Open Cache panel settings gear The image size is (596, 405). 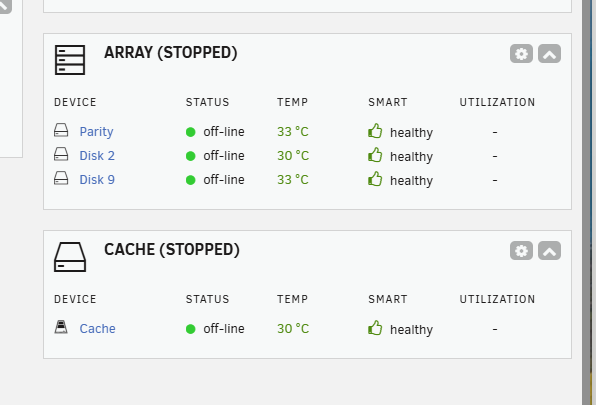pos(521,251)
